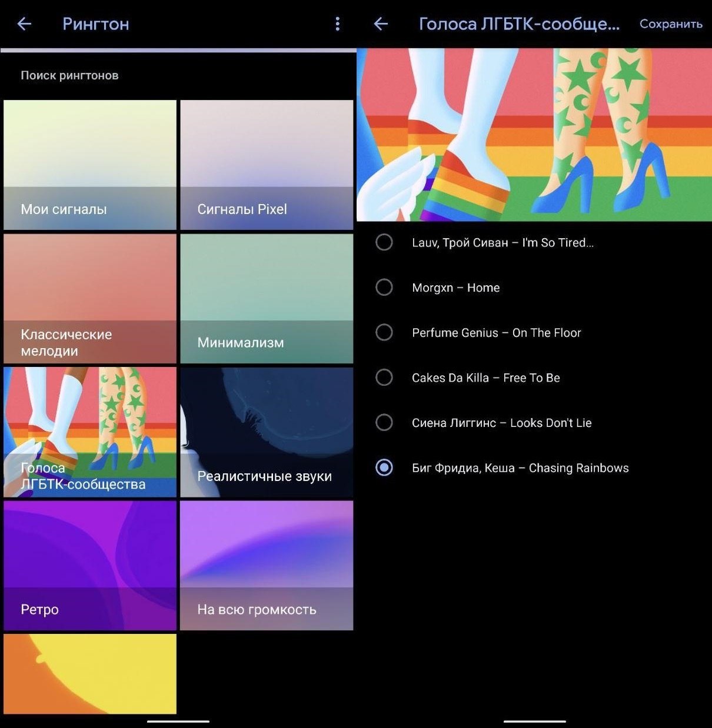The width and height of the screenshot is (712, 728).
Task: Select radio for Lauv, Трой Сиван ringtone
Action: pyautogui.click(x=384, y=242)
